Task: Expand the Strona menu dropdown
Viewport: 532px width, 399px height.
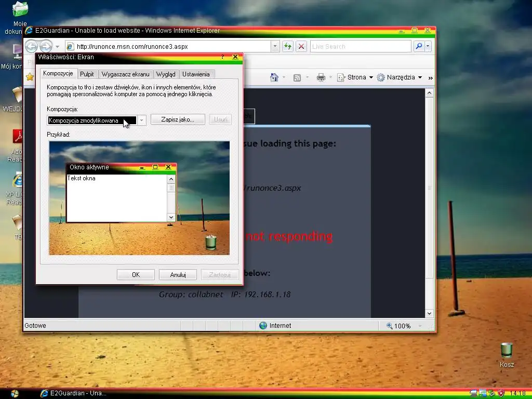Action: point(371,77)
